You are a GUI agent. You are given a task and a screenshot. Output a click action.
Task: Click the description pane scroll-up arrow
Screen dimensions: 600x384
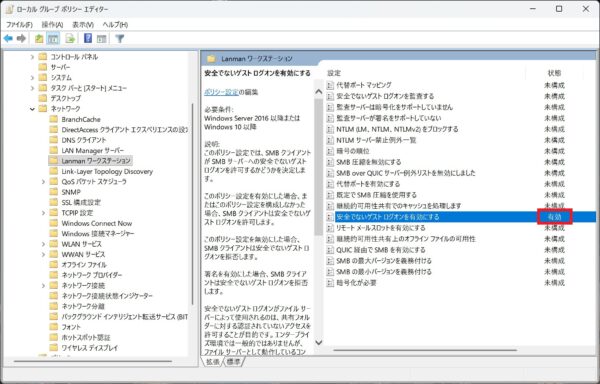318,92
